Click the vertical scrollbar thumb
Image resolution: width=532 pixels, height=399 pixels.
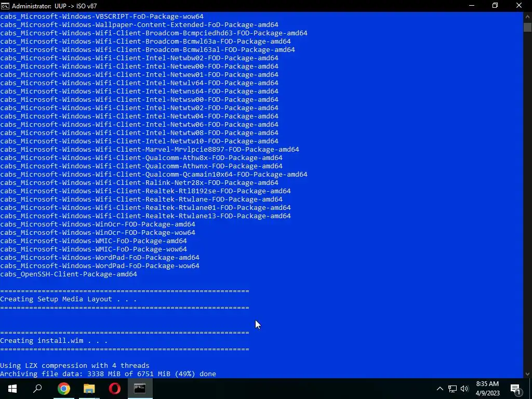[527, 27]
